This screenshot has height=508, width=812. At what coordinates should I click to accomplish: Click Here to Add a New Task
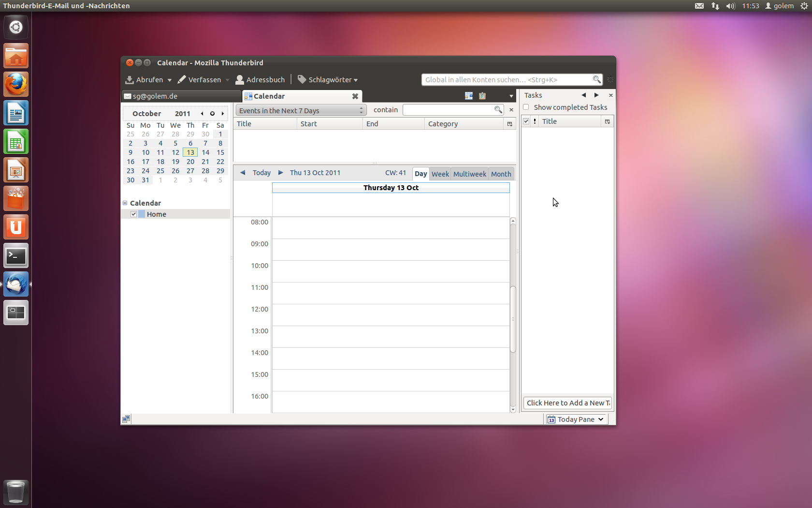coord(567,403)
